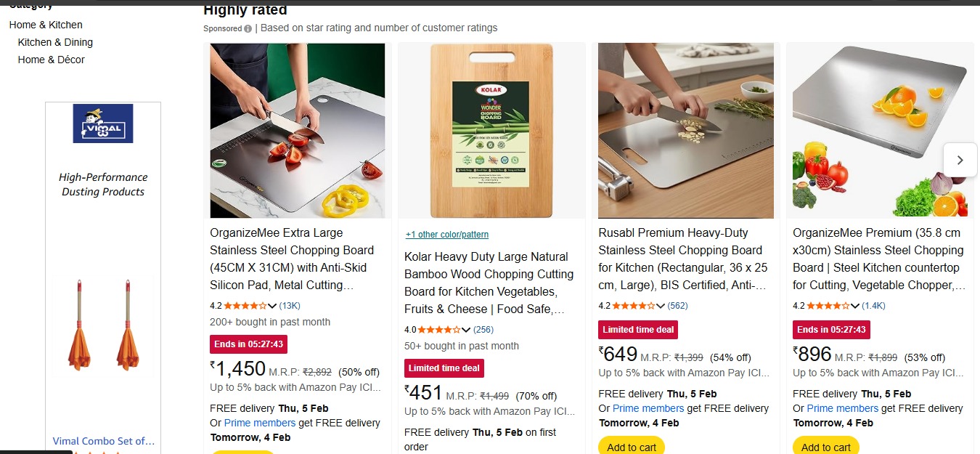Screen dimensions: 980x454
Task: Advance carousel with right arrow chevron
Action: 960,160
